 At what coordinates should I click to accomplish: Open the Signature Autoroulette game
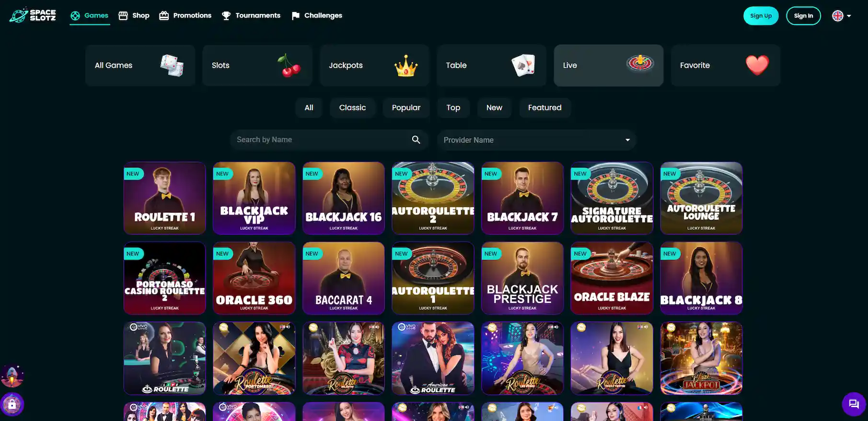(x=612, y=198)
